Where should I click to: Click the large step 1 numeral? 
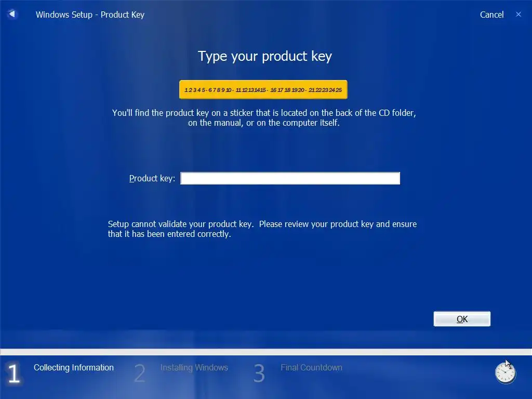click(x=14, y=374)
